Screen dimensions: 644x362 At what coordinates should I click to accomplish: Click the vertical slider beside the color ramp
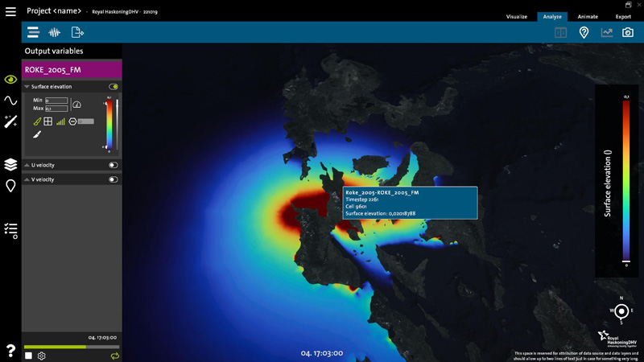(x=117, y=124)
